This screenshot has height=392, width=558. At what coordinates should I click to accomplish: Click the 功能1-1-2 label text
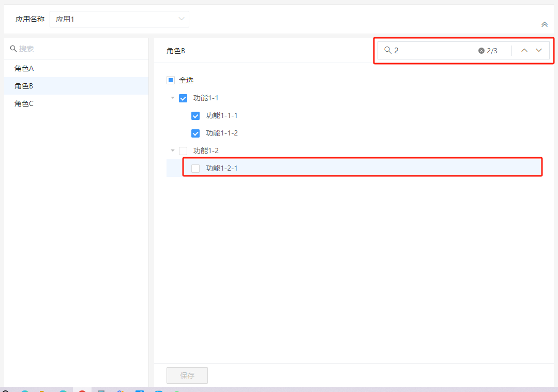(222, 133)
